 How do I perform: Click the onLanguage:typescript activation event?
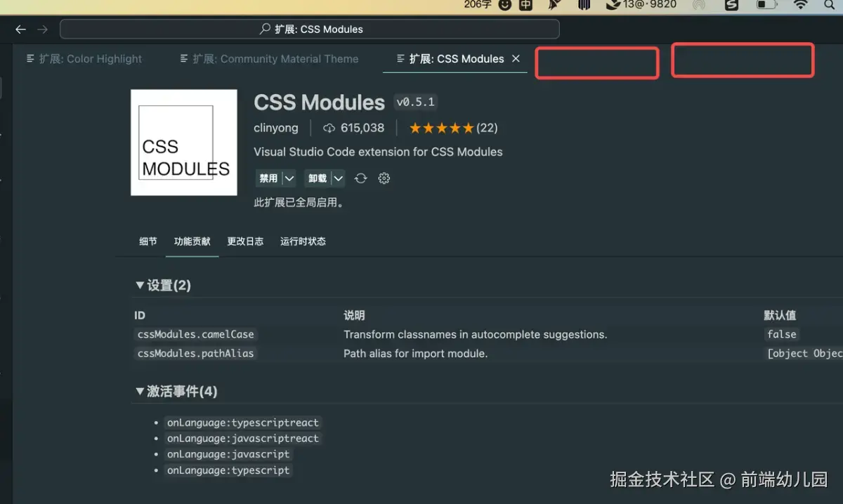[228, 470]
